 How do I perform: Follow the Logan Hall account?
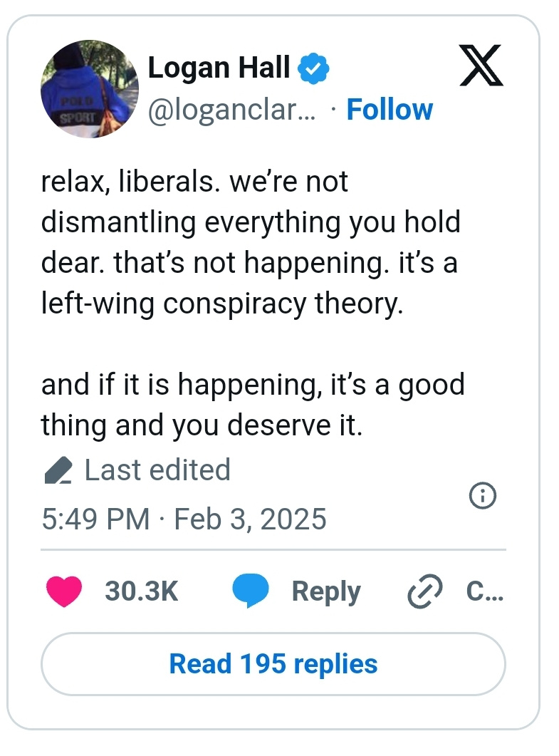pos(390,110)
